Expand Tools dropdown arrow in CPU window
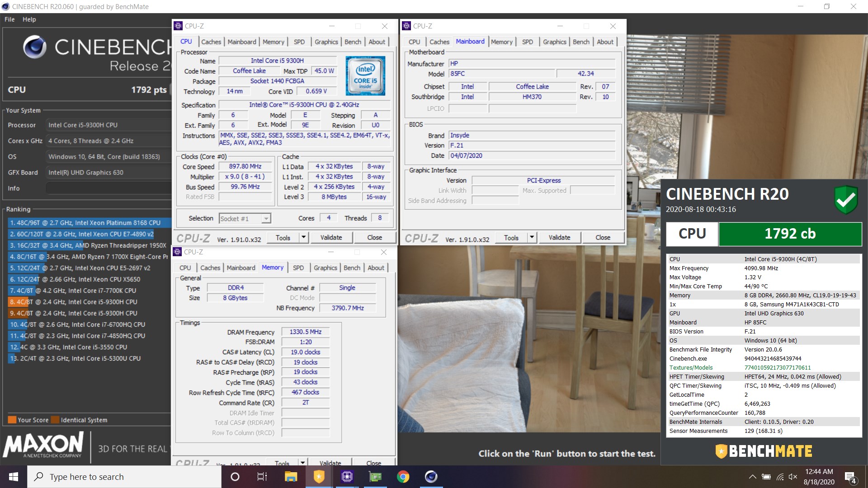Viewport: 868px width, 488px height. 304,237
